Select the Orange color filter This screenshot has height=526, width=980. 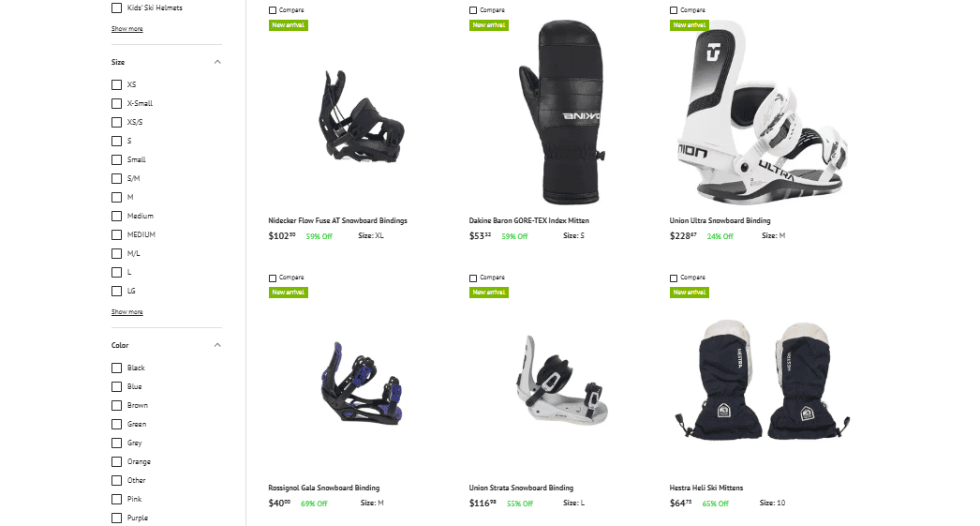click(x=116, y=461)
